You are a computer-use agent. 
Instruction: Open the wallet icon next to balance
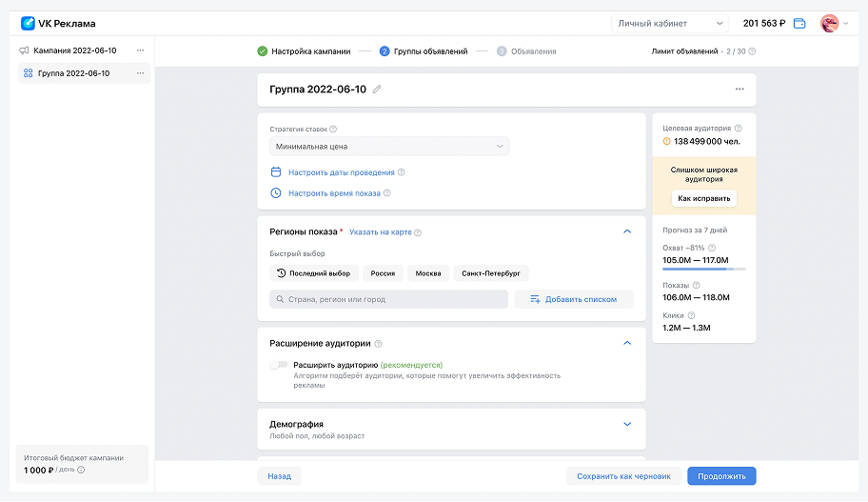799,23
